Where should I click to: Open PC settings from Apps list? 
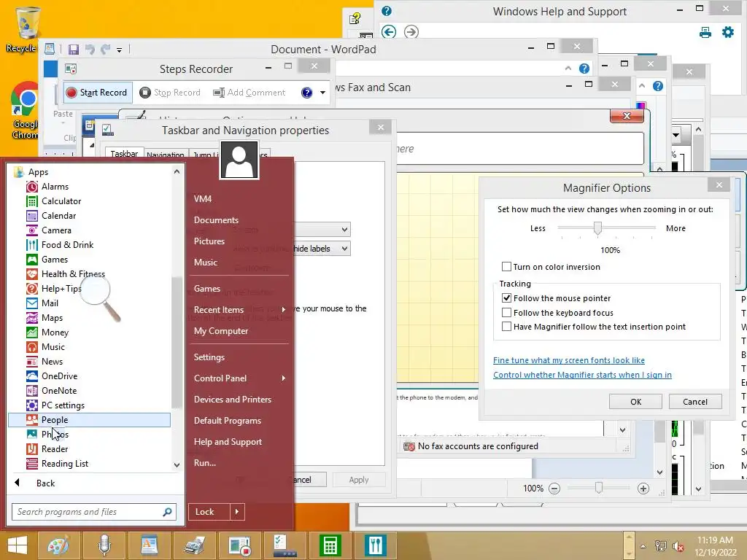pos(63,405)
